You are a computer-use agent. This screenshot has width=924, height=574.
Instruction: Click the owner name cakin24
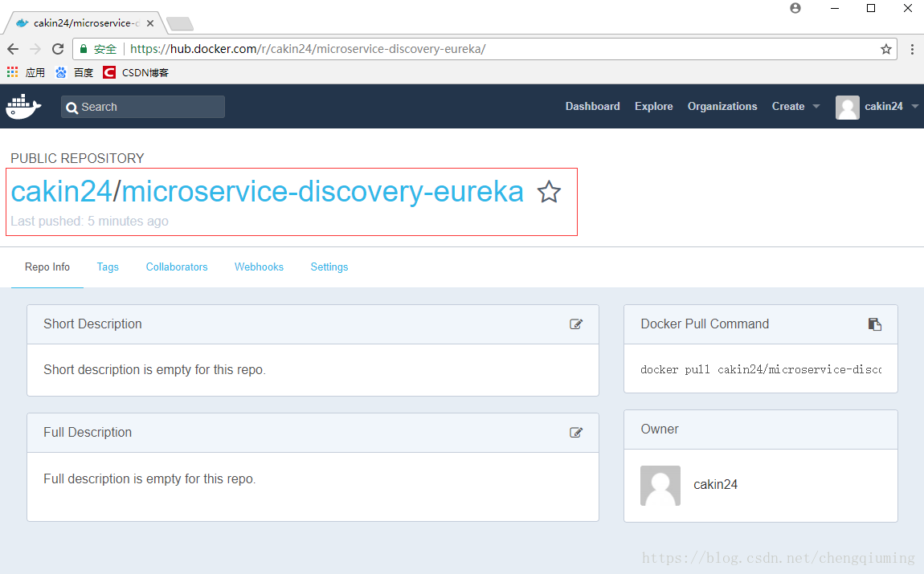point(715,485)
